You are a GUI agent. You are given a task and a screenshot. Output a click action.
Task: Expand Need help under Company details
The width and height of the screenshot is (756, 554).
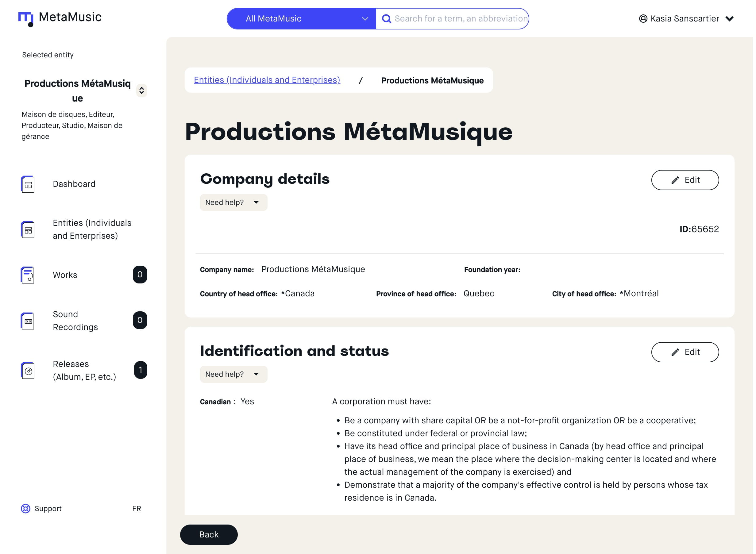233,202
